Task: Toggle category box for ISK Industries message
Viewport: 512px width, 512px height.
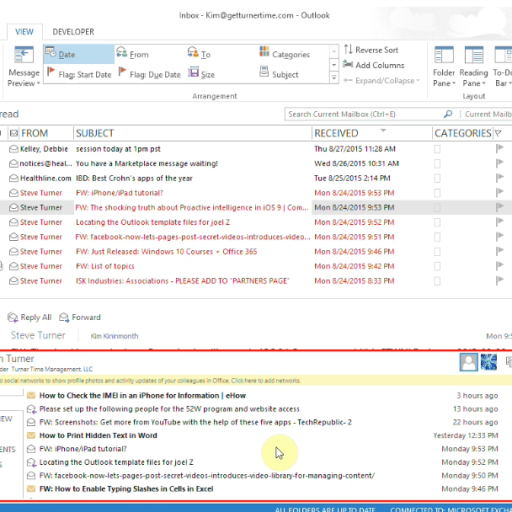Action: [x=437, y=281]
